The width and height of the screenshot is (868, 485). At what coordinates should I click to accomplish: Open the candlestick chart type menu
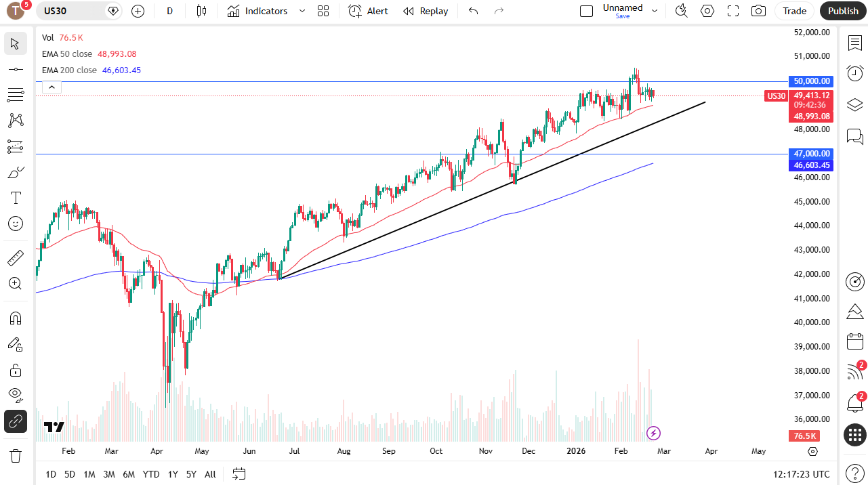pyautogui.click(x=201, y=11)
